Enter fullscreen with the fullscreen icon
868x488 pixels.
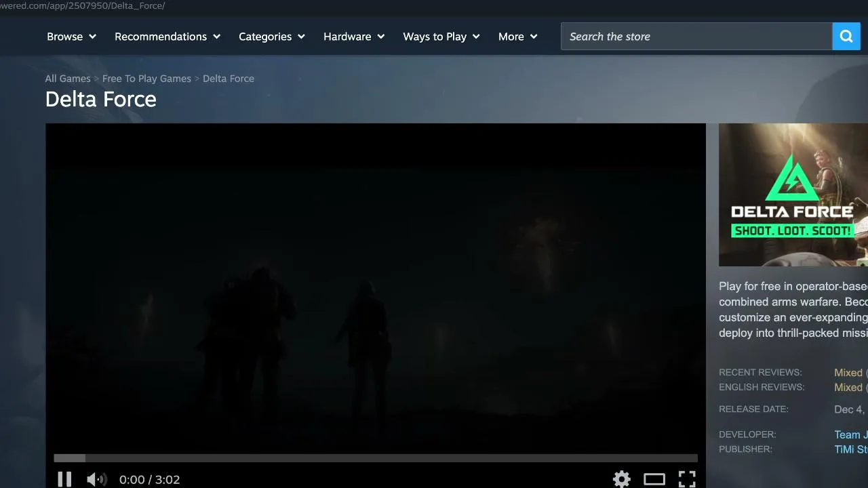[x=687, y=479]
